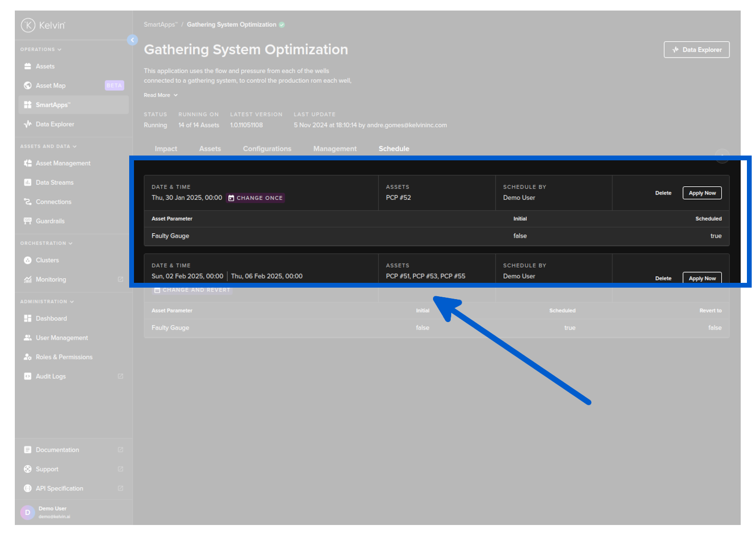756x536 pixels.
Task: Click SmartApps breadcrumb link
Action: pos(160,25)
